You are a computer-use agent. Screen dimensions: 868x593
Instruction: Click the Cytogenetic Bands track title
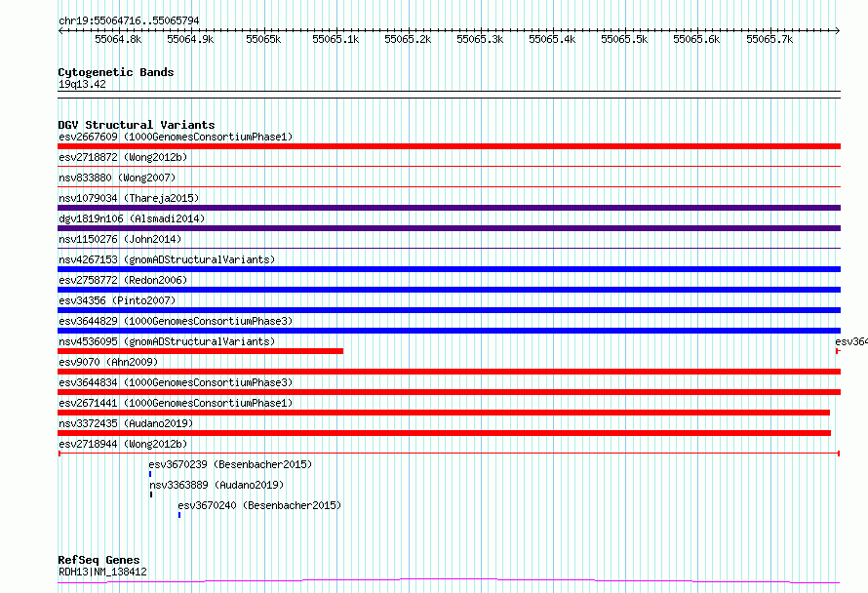pos(116,72)
